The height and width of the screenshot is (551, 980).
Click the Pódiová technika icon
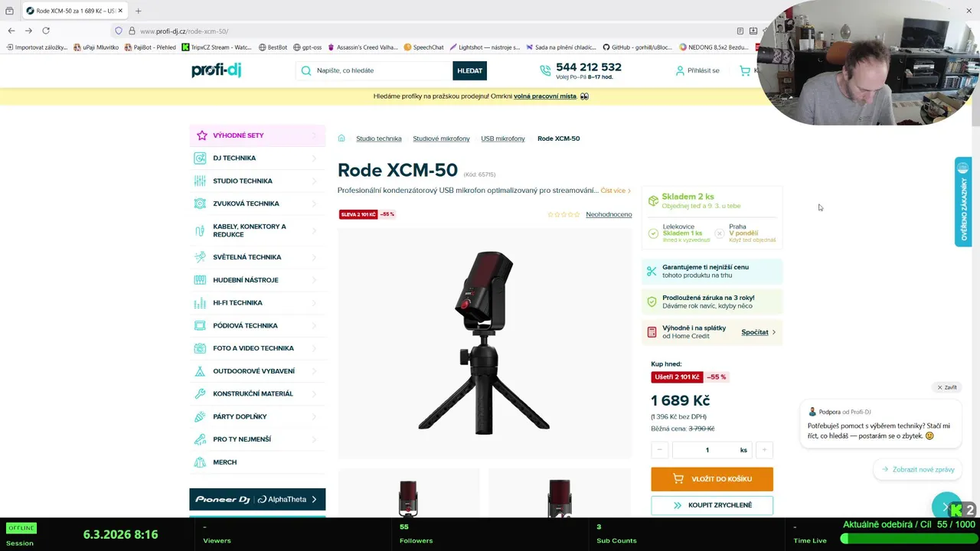(x=200, y=325)
